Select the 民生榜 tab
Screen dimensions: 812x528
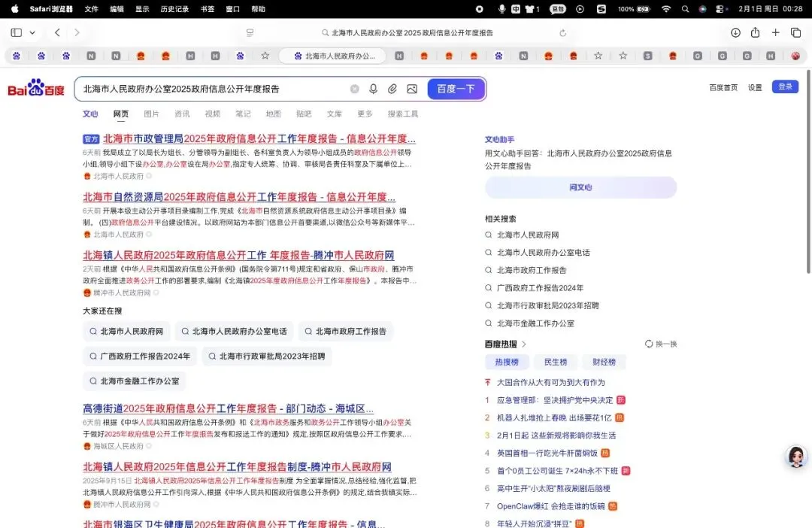click(555, 363)
